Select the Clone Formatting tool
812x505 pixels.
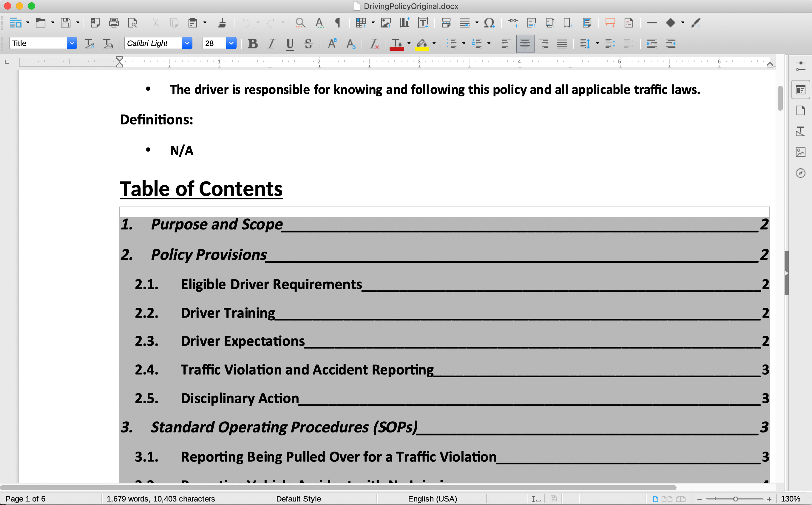[x=222, y=23]
